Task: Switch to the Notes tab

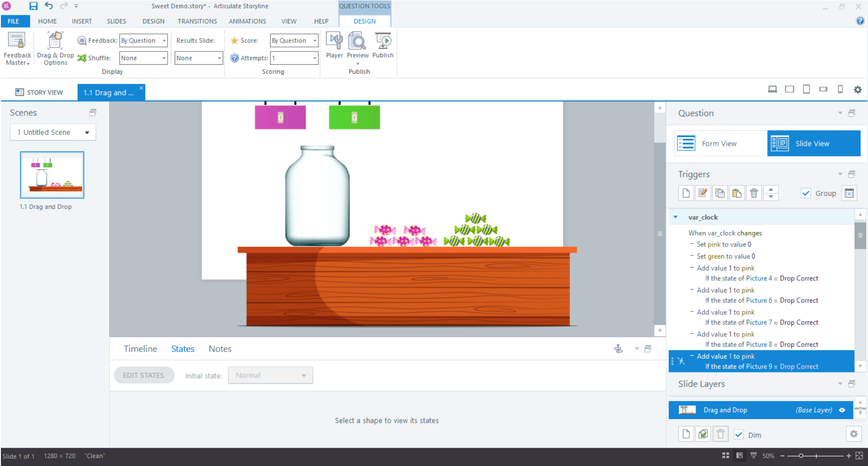Action: coord(220,348)
